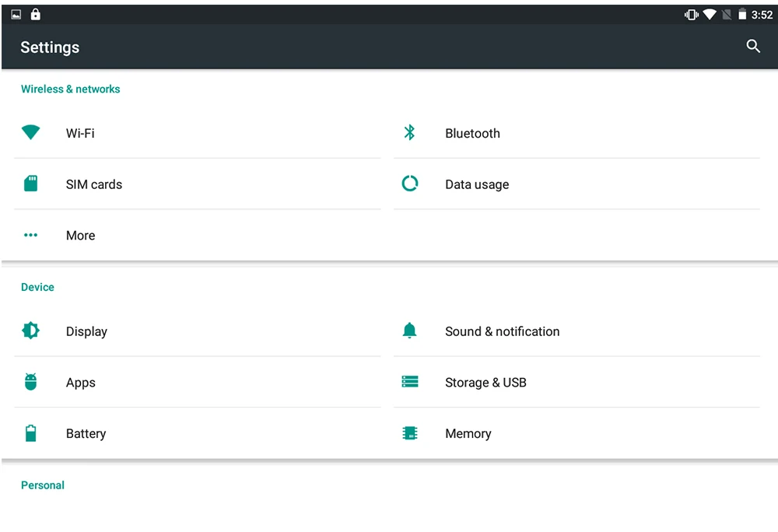Tap the 3:52 clock in status bar

762,15
